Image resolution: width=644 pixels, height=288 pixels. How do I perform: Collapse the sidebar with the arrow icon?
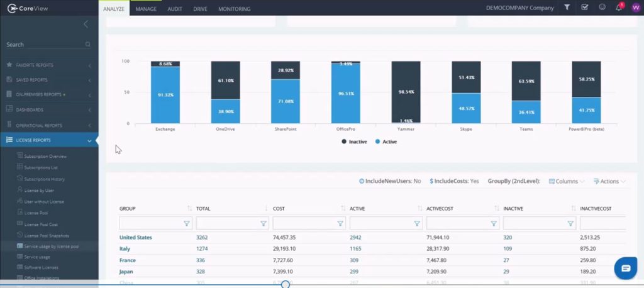(x=86, y=25)
